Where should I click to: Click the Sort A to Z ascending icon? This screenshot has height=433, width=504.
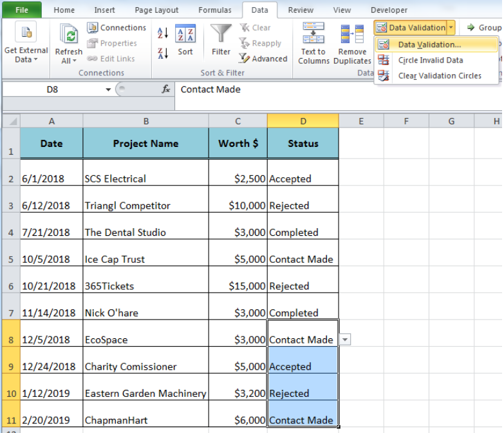(163, 33)
